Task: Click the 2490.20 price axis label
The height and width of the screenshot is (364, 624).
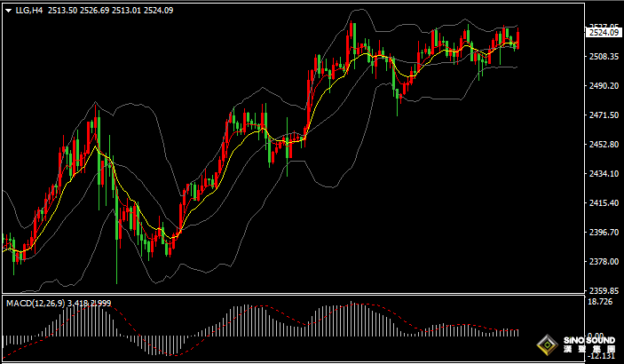Action: click(x=604, y=86)
